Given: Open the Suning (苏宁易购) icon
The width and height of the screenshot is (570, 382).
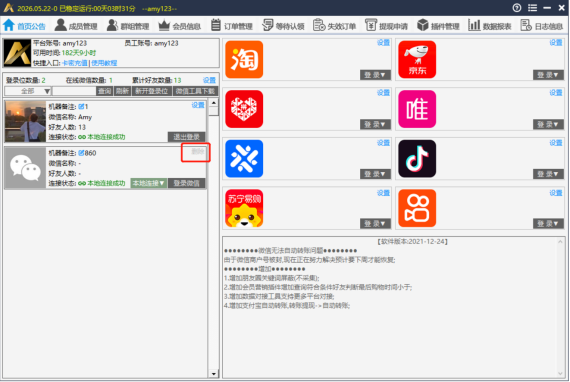Looking at the screenshot, I should point(244,208).
